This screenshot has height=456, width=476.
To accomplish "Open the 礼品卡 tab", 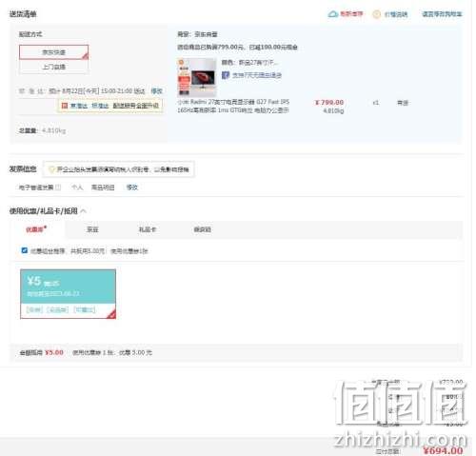I will coord(148,229).
